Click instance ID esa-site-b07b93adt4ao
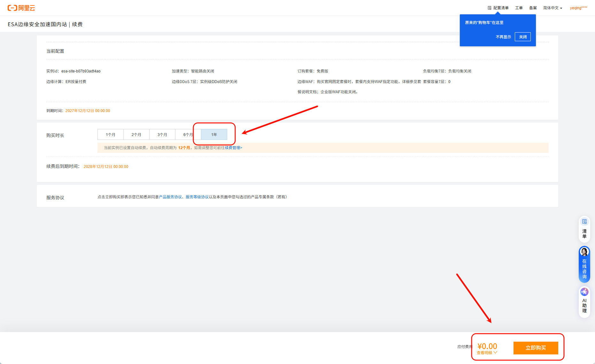This screenshot has width=595, height=364. point(81,71)
